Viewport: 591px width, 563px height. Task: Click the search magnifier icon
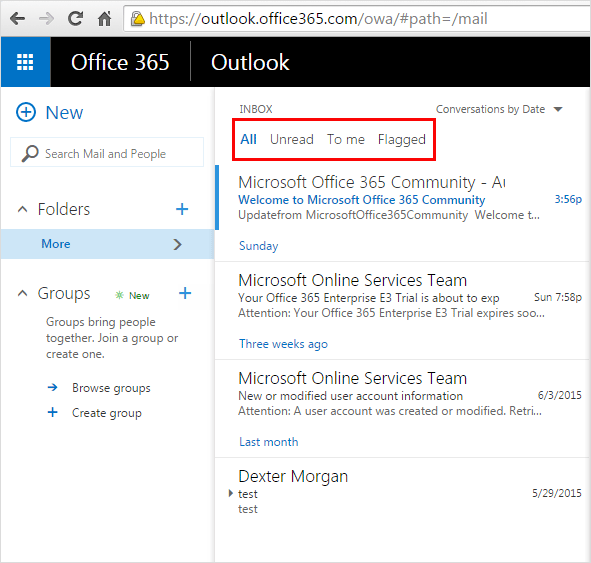click(30, 153)
